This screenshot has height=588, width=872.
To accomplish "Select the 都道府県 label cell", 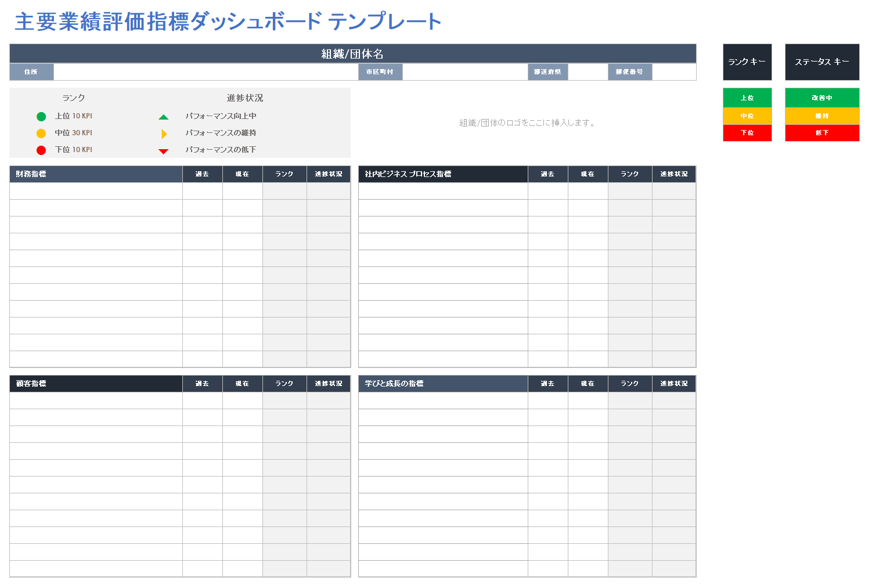I will (548, 72).
